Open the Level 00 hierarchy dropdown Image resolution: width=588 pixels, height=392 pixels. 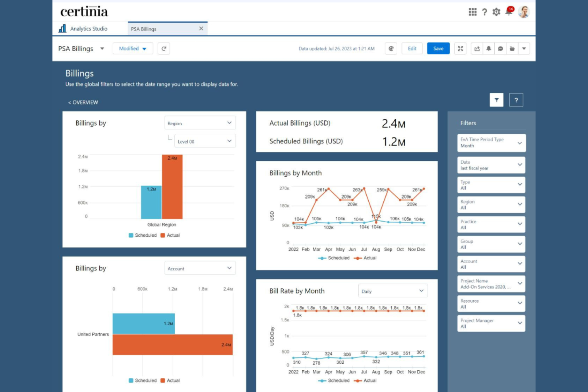pyautogui.click(x=205, y=141)
